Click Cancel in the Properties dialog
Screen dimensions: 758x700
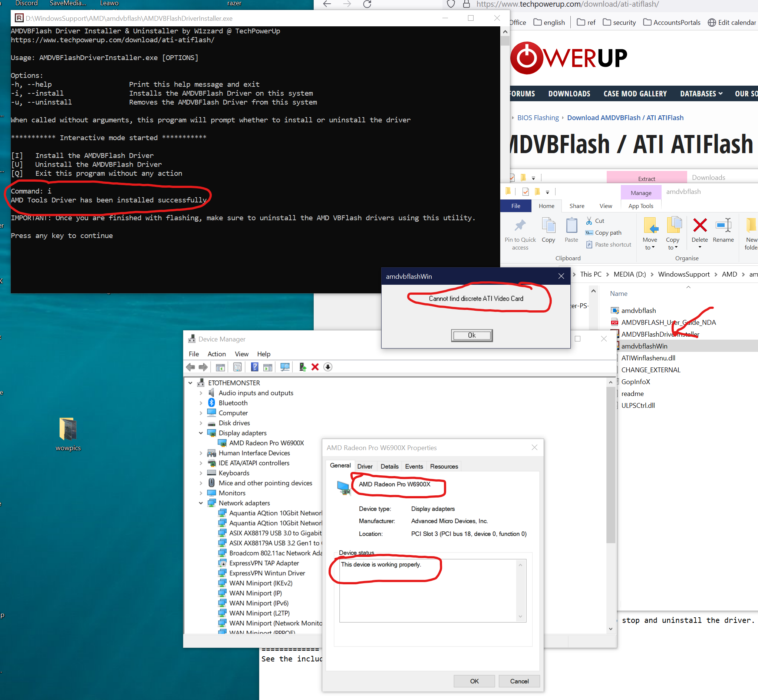click(519, 681)
